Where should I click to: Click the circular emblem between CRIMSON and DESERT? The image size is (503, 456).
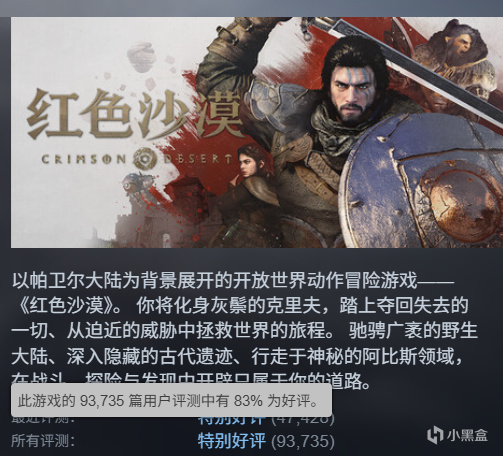coord(146,159)
